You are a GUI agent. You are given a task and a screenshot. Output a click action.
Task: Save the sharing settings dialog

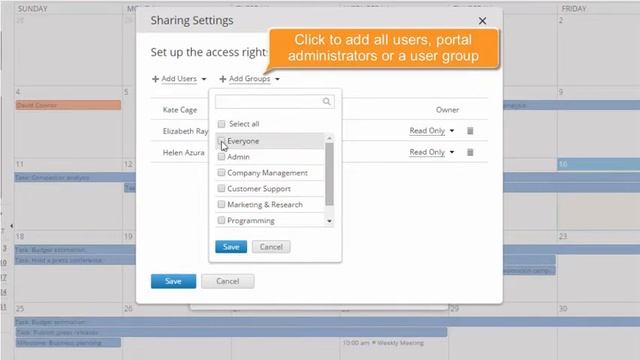173,281
